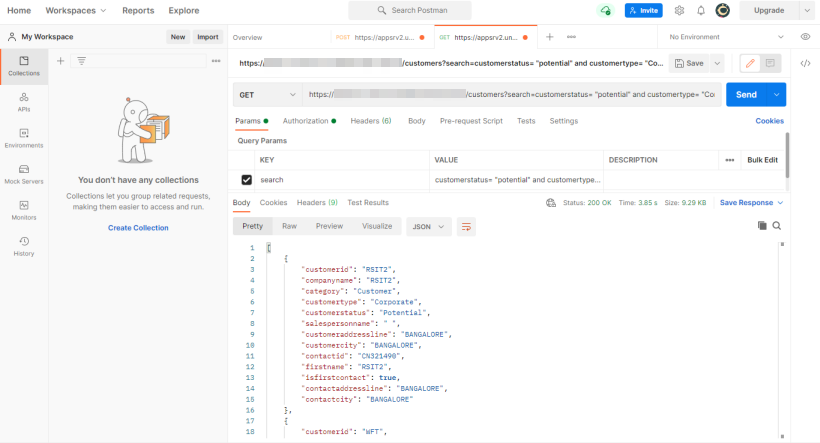820x443 pixels.
Task: Switch to the Authorization tab
Action: pyautogui.click(x=309, y=121)
